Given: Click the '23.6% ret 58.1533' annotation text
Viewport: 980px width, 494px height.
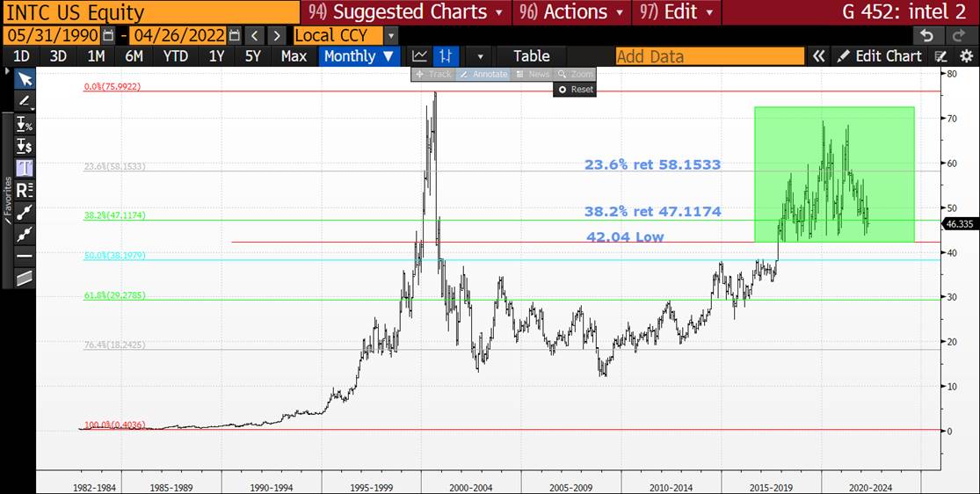Looking at the screenshot, I should point(652,165).
